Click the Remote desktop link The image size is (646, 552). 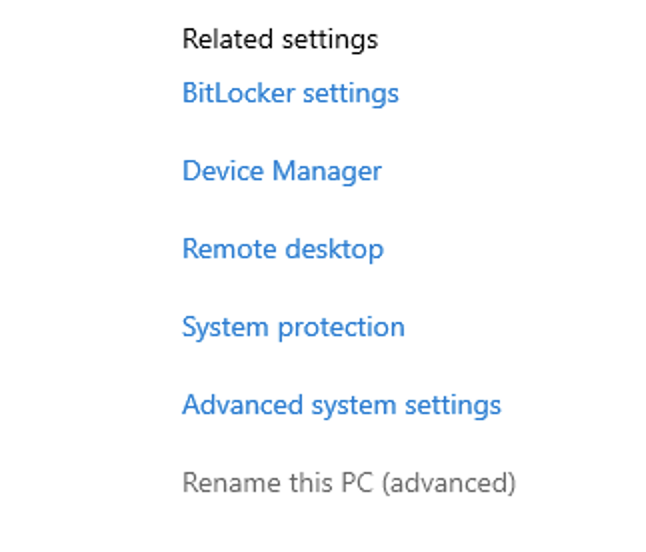coord(283,250)
